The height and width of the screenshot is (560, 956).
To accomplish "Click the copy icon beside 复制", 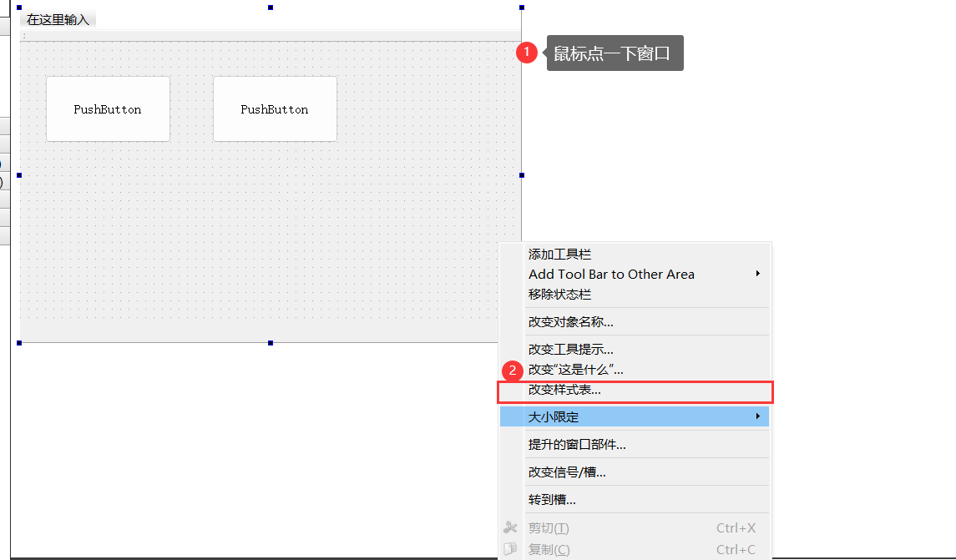I will pos(510,550).
